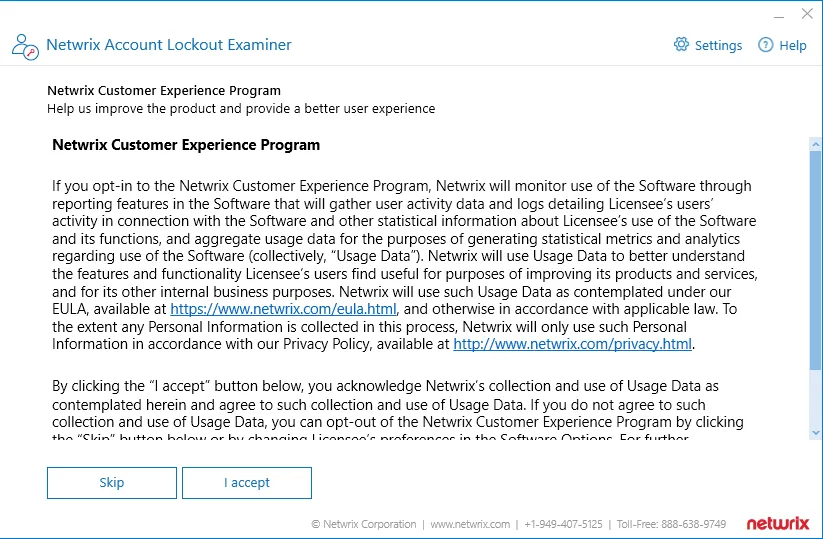Click the © Netwrix Corporation footer text
This screenshot has height=539, width=823.
tap(364, 524)
